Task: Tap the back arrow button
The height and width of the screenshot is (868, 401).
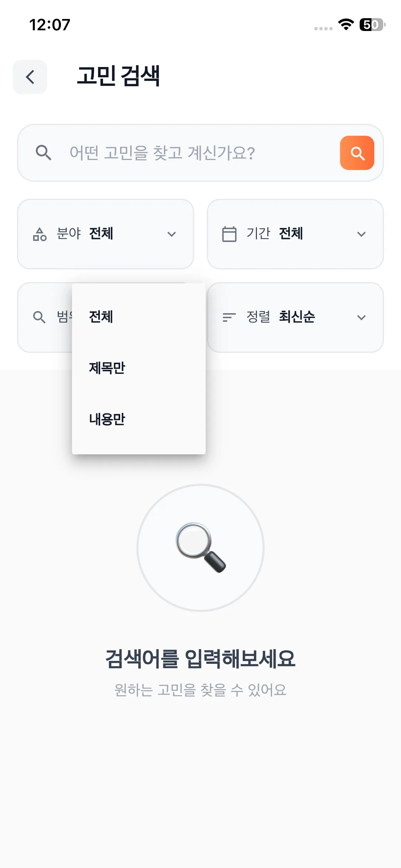Action: pyautogui.click(x=30, y=77)
